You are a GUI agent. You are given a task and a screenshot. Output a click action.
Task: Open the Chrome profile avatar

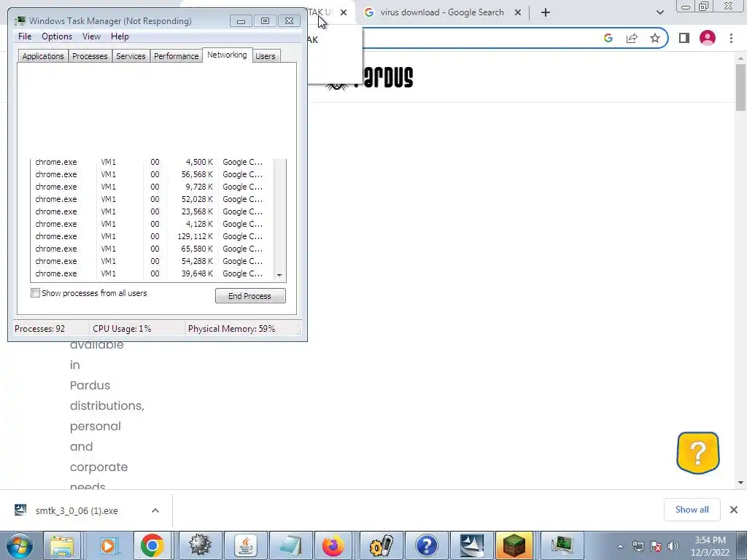pyautogui.click(x=708, y=38)
